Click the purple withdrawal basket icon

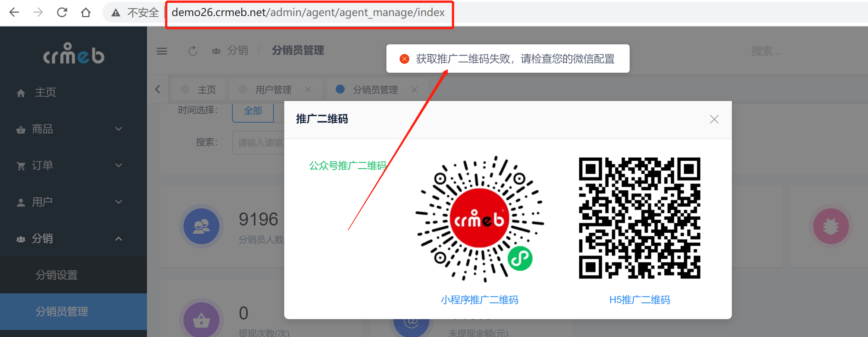(x=201, y=320)
